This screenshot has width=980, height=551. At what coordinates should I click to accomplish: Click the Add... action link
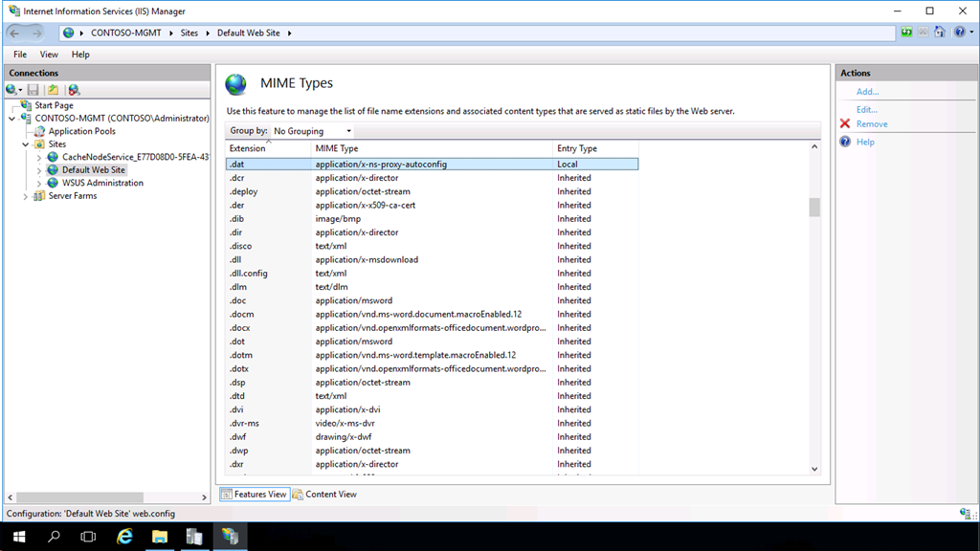(x=867, y=92)
